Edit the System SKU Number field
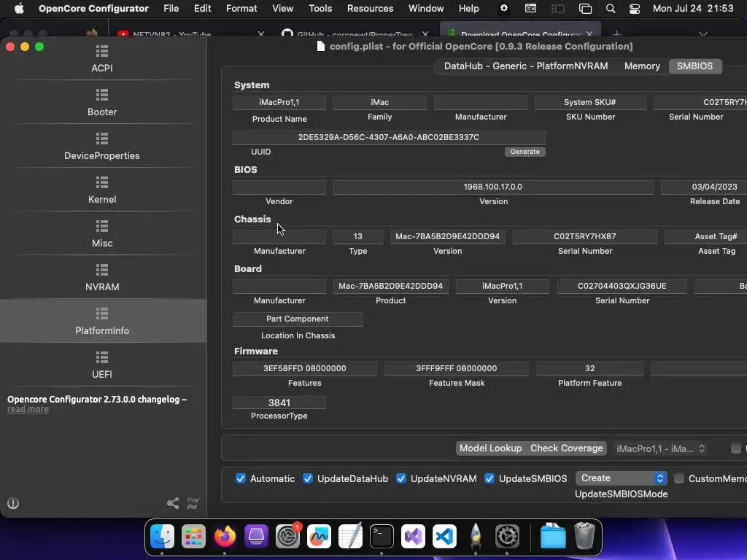Image resolution: width=747 pixels, height=560 pixels. pyautogui.click(x=589, y=102)
